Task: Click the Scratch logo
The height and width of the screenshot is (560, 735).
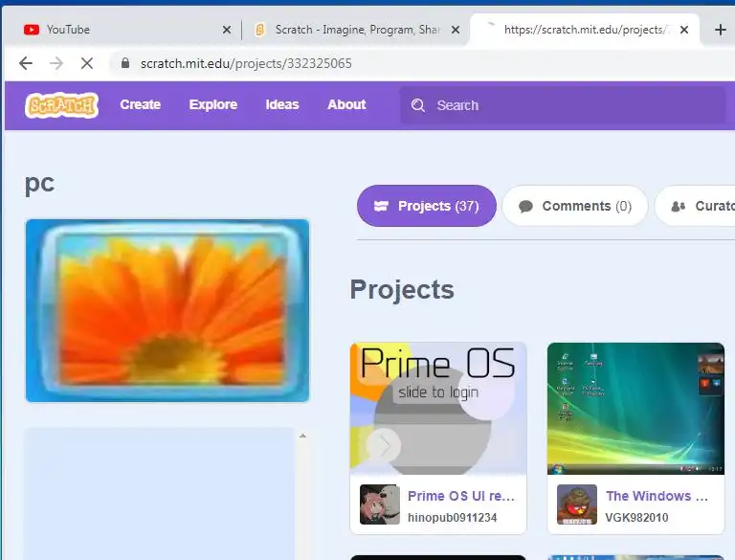Action: coord(61,105)
